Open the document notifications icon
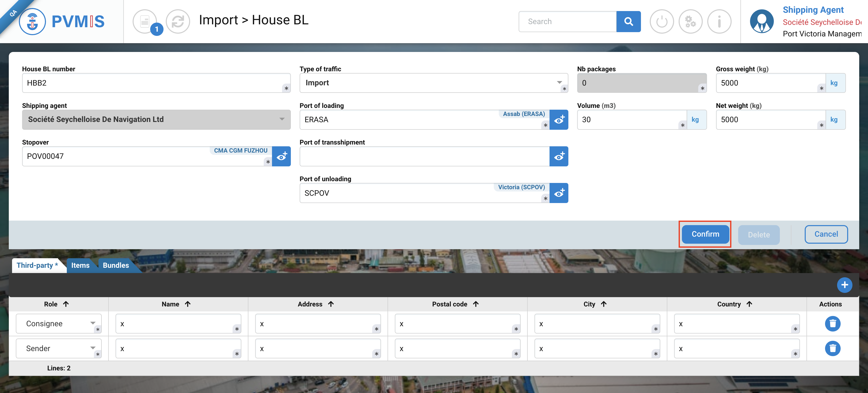 145,22
